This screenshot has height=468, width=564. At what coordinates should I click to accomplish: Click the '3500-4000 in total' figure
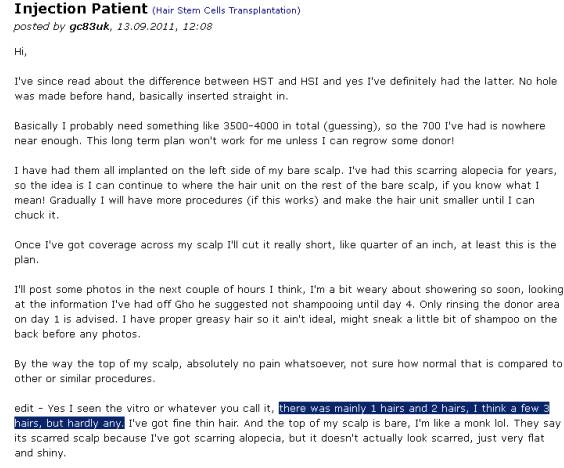click(272, 126)
